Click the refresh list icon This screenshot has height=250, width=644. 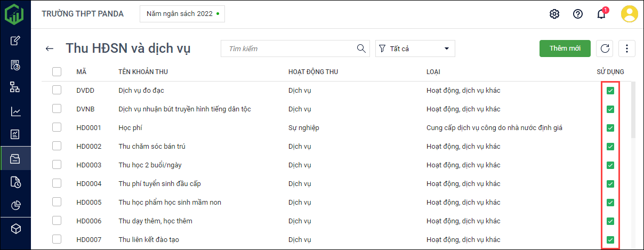[x=605, y=49]
